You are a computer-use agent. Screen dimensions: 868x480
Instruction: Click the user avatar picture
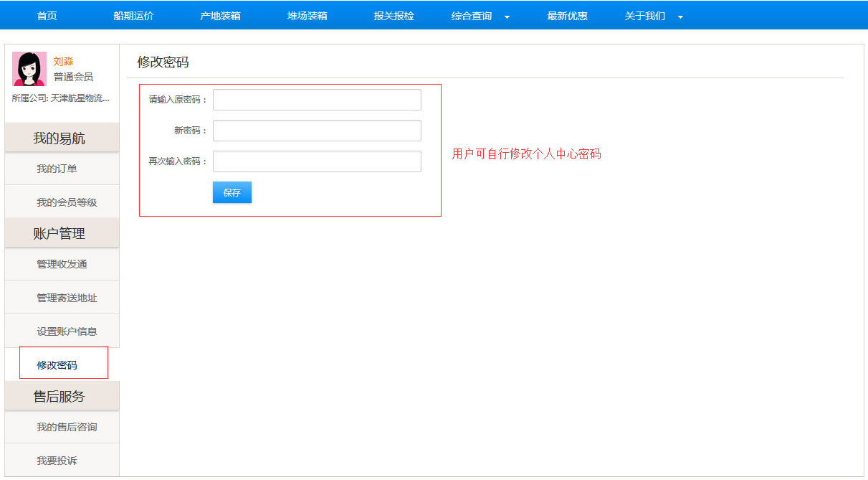29,69
